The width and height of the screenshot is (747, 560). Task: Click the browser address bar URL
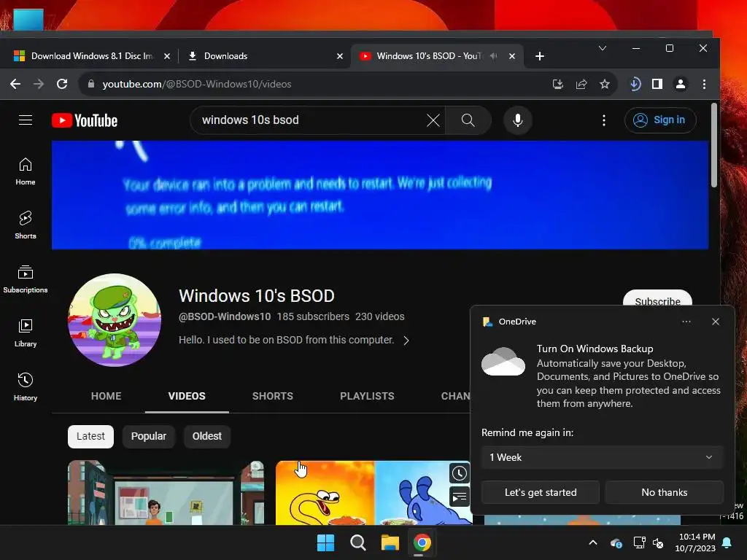(197, 85)
